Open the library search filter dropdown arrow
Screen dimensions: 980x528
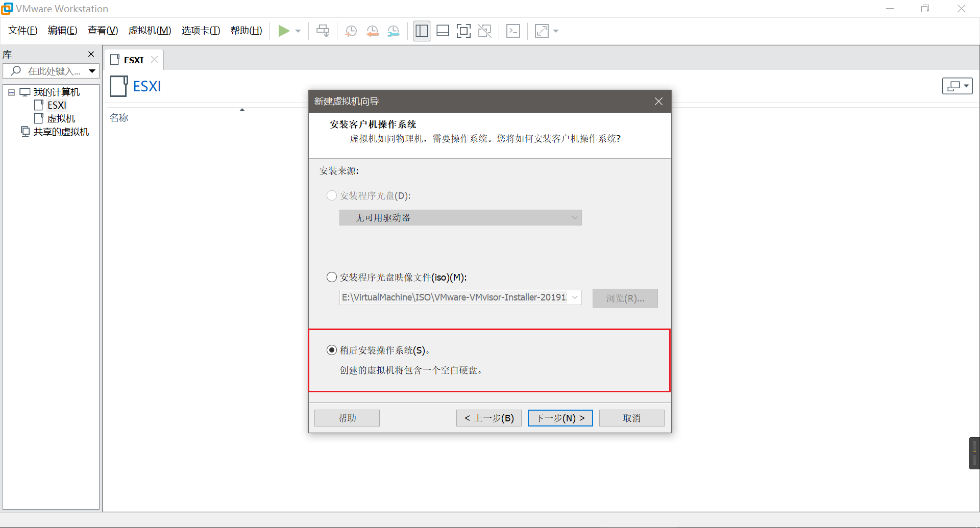92,71
